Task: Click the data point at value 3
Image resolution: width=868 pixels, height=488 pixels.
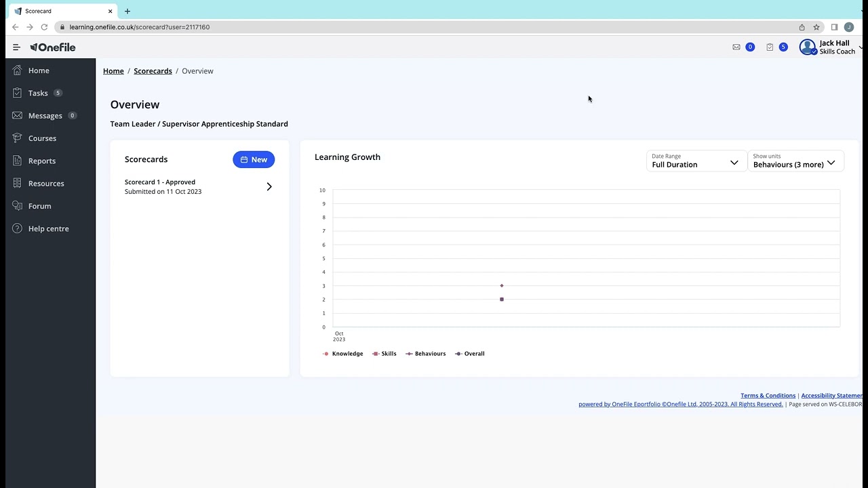Action: pyautogui.click(x=502, y=286)
